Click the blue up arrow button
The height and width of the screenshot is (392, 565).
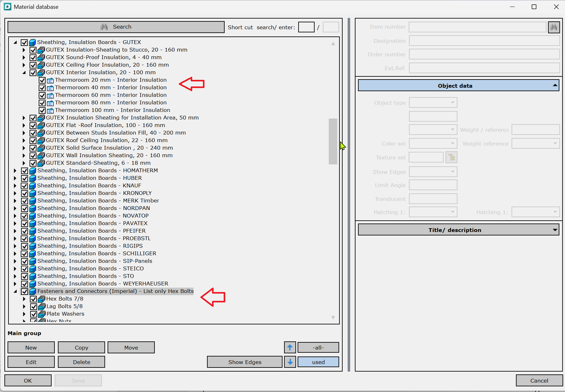tap(290, 347)
